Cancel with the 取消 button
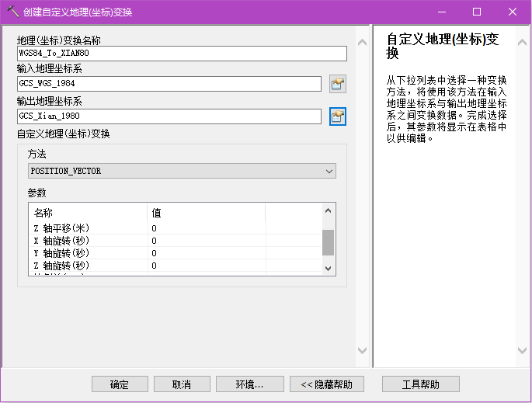Image resolution: width=532 pixels, height=403 pixels. (182, 384)
